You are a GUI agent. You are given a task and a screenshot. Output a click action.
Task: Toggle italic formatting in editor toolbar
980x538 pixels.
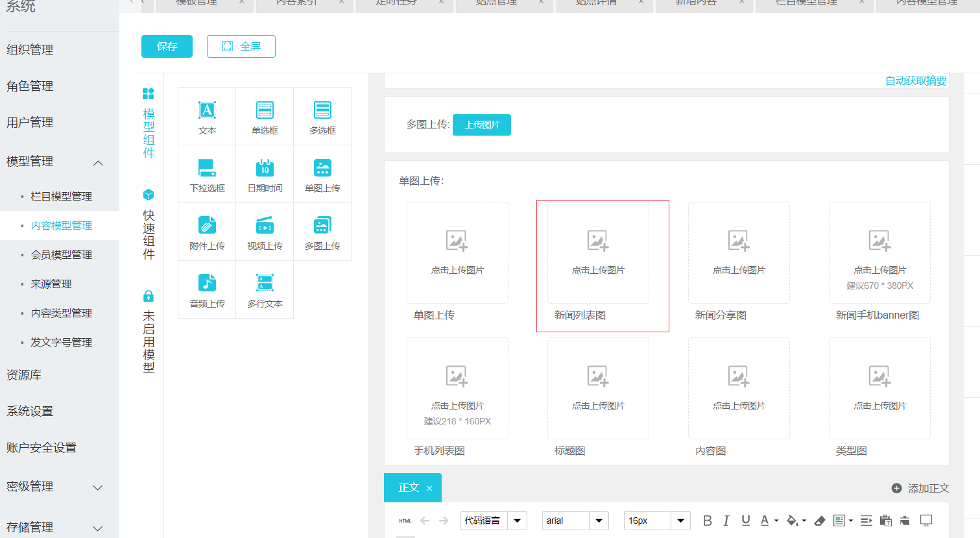click(x=726, y=520)
